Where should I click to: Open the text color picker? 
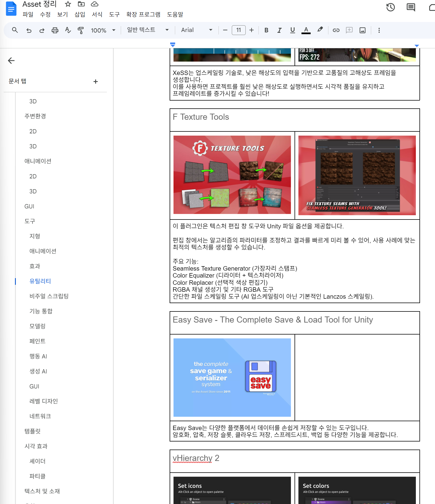(306, 30)
